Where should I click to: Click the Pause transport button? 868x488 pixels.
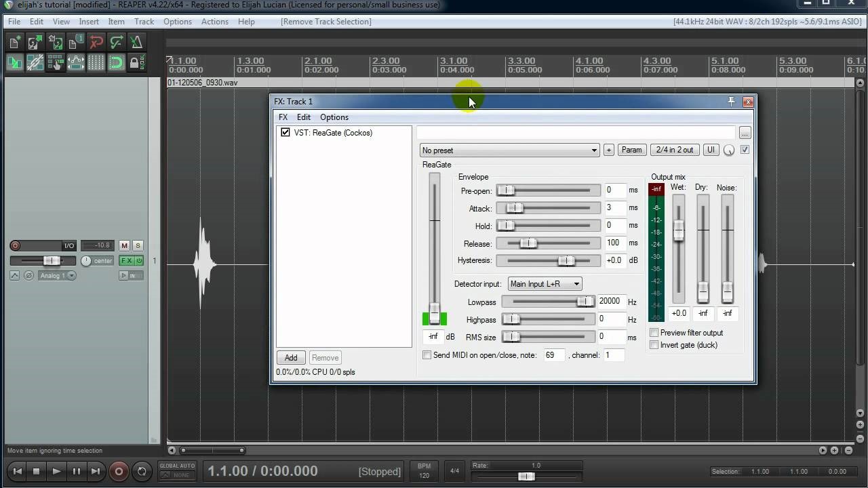coord(76,471)
